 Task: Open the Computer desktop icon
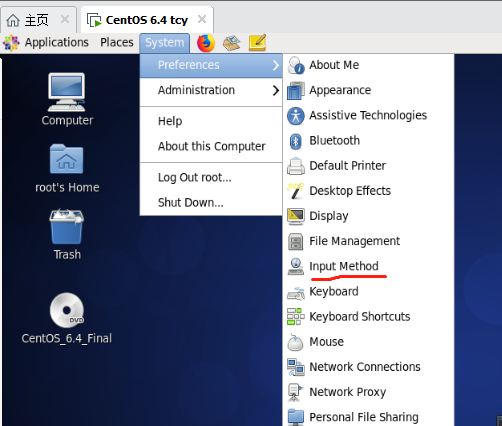pos(67,92)
